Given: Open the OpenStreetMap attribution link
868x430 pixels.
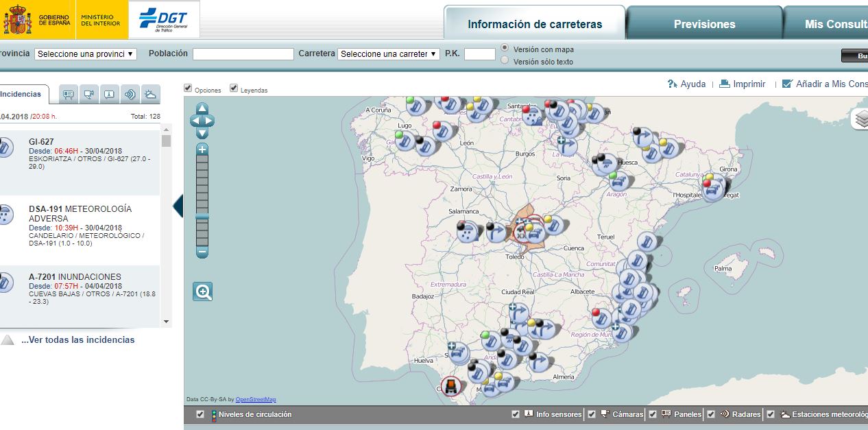Looking at the screenshot, I should point(254,398).
